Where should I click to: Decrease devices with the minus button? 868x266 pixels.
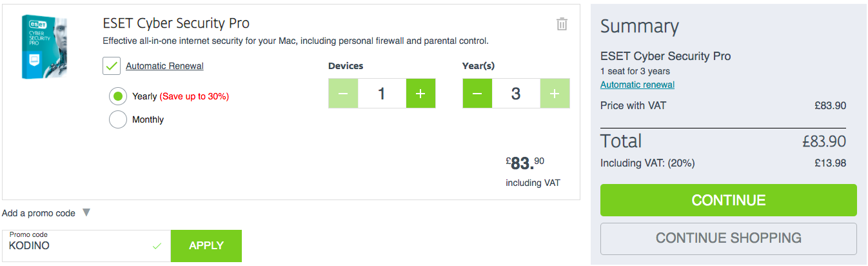[x=343, y=94]
